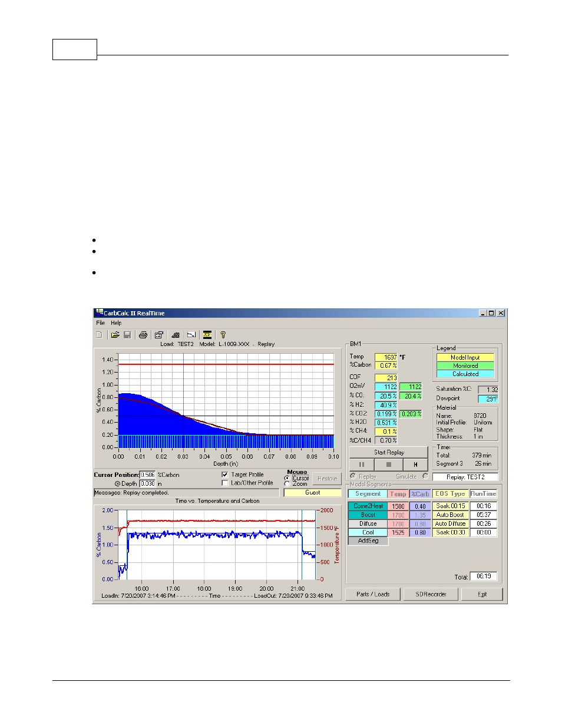
Task: Select the Cool segment
Action: coord(368,532)
